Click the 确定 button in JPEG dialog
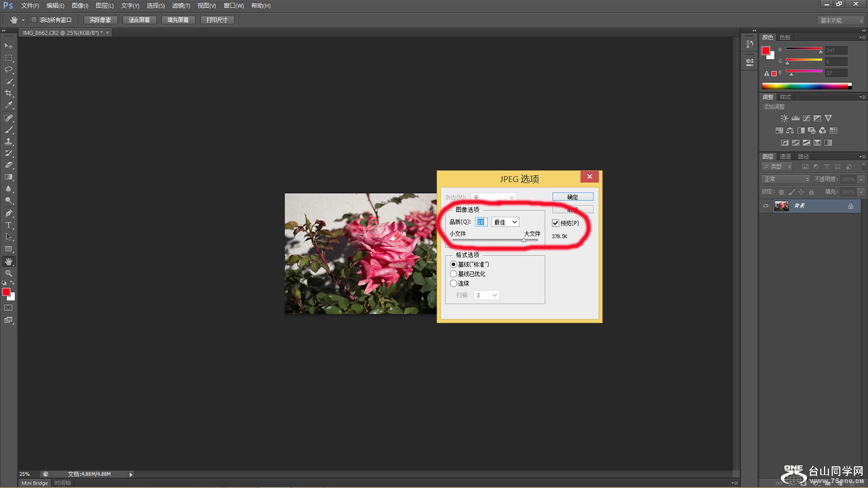 [572, 197]
